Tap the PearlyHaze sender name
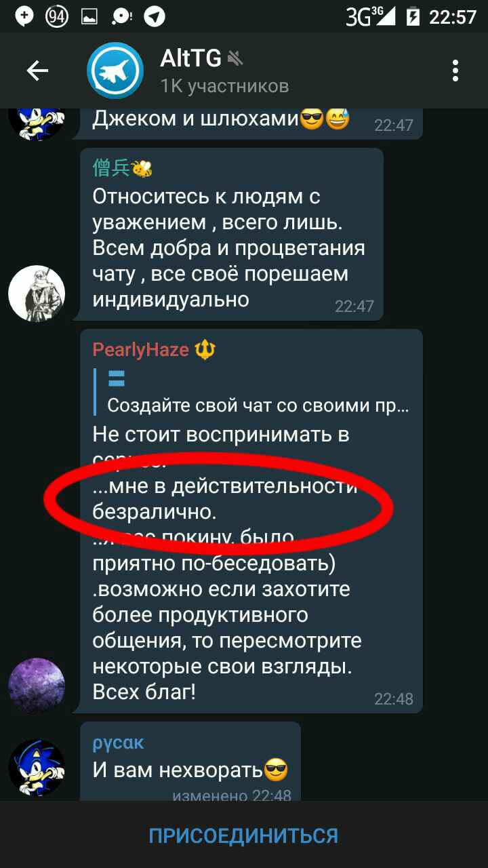 [x=140, y=350]
